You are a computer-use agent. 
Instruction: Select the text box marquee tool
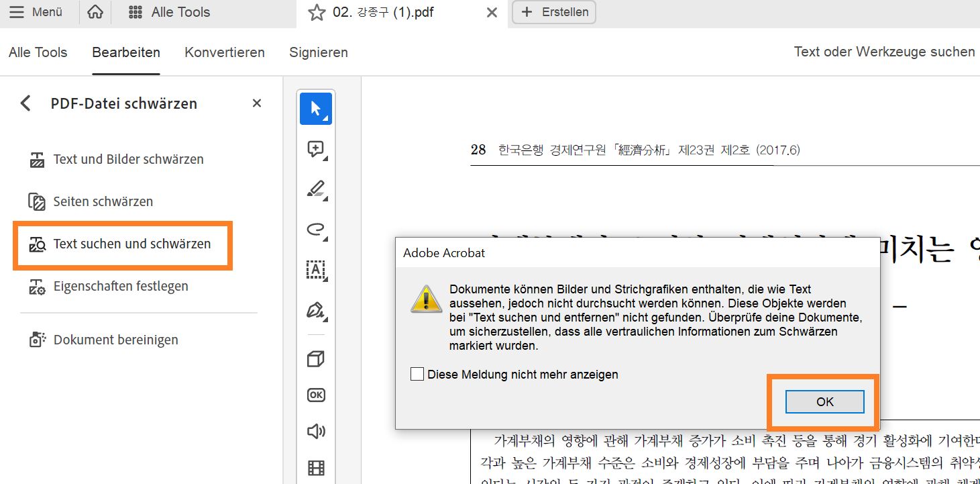(x=314, y=270)
